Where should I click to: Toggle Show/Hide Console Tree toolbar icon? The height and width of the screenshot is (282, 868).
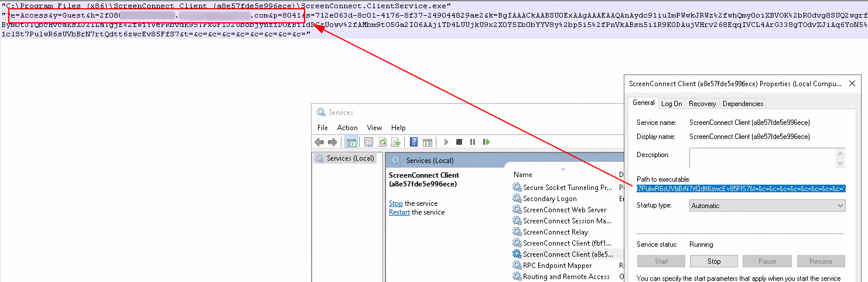351,142
